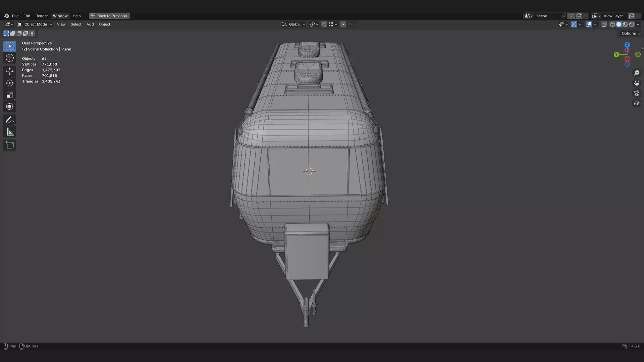Open the scene browse dropdown

[x=529, y=16]
